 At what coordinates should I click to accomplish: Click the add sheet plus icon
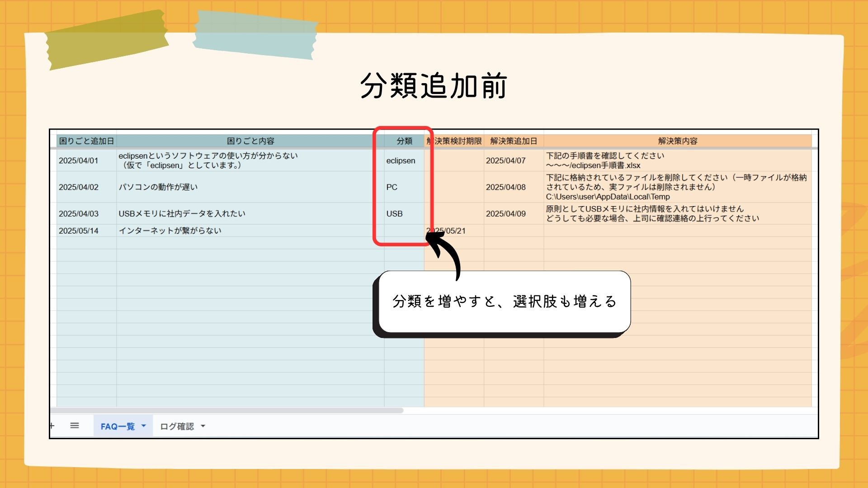click(52, 426)
